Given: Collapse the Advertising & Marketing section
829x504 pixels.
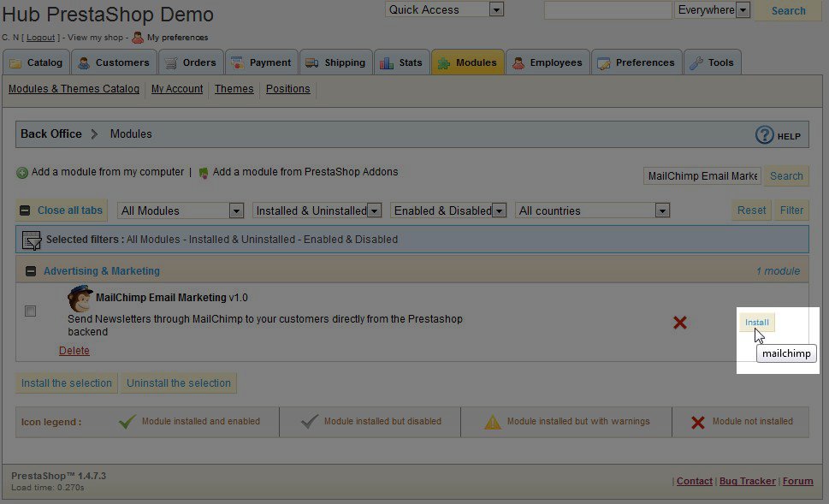Looking at the screenshot, I should pyautogui.click(x=31, y=271).
